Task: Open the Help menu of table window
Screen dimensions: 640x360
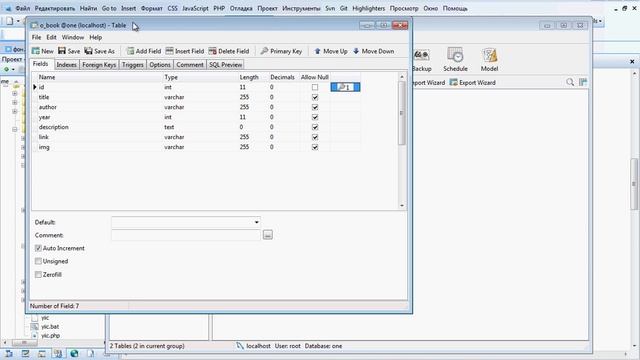Action: point(96,37)
